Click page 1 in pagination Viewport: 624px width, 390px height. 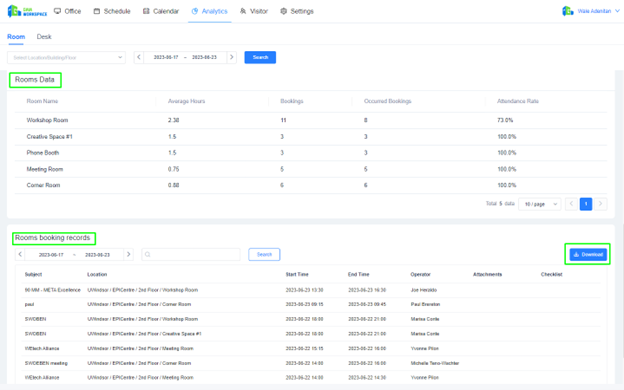click(x=586, y=204)
